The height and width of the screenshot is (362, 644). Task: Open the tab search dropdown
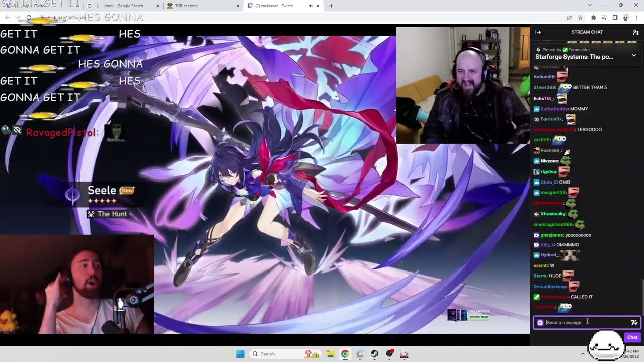(x=590, y=5)
